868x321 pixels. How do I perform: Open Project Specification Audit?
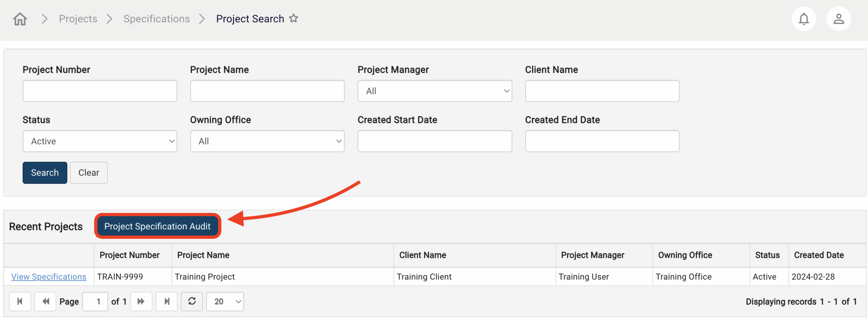(157, 226)
